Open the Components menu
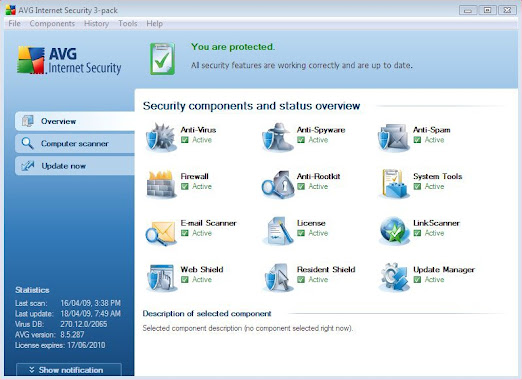Image resolution: width=522 pixels, height=380 pixels. (52, 24)
